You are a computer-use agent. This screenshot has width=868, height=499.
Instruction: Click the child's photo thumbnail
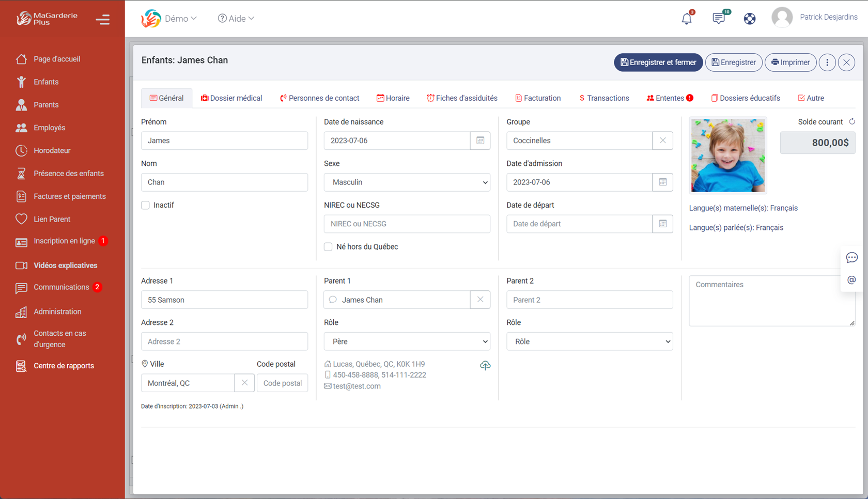coord(727,155)
